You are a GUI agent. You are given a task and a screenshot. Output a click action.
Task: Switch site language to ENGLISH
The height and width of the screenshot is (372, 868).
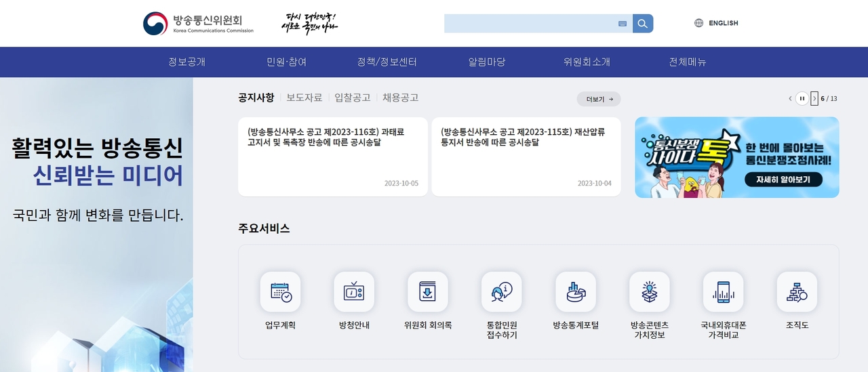[x=717, y=23]
